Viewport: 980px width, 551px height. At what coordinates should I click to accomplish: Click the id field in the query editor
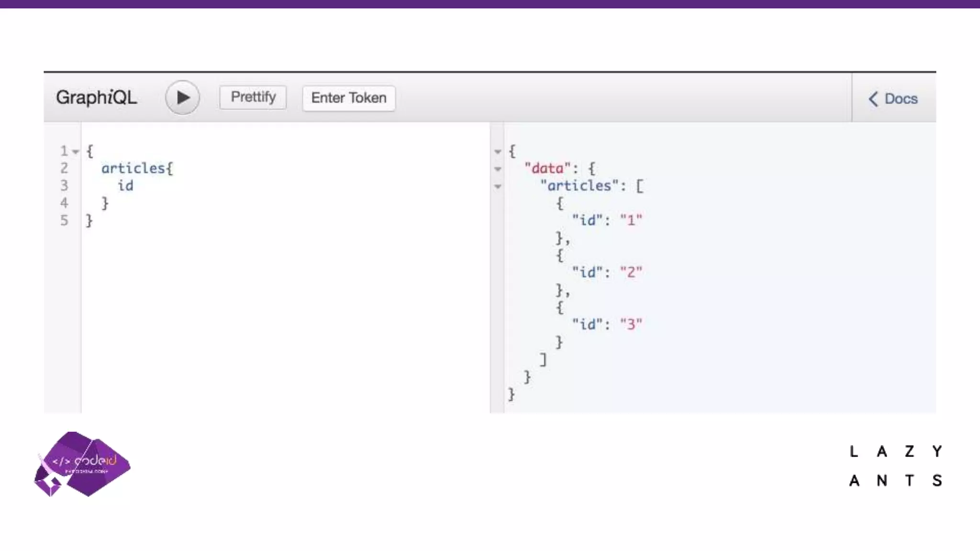(x=125, y=186)
